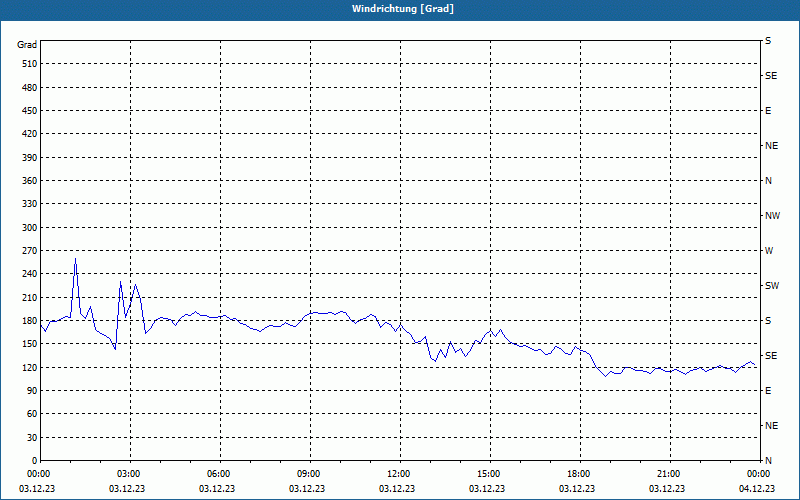Select the 120 y-axis value
This screenshot has width=800, height=500.
[x=30, y=367]
